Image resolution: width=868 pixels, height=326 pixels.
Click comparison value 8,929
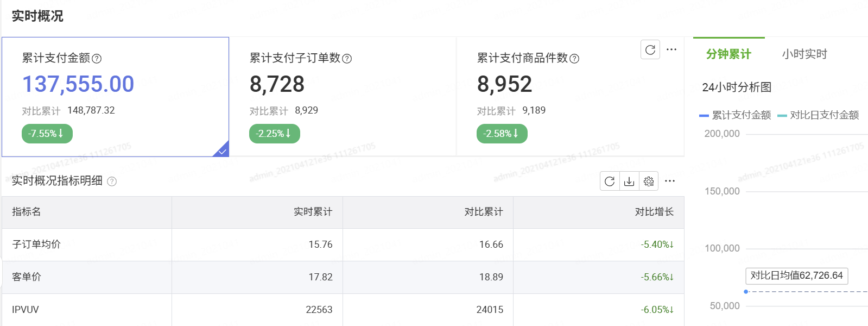(x=307, y=110)
